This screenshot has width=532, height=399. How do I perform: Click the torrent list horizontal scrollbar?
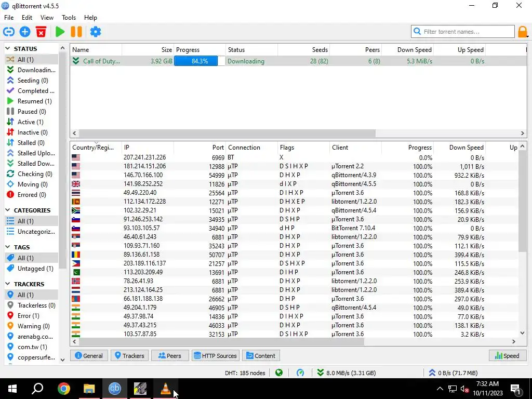pos(227,134)
